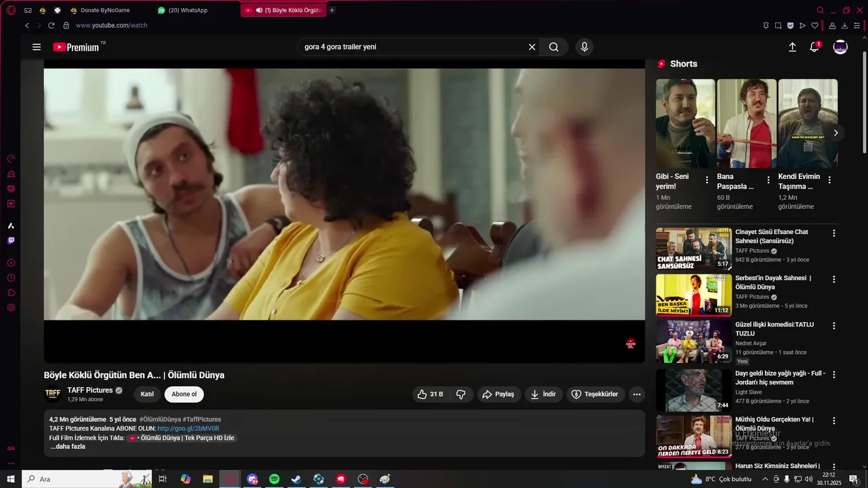Open the Kendi Evimin Taşınma short

click(x=808, y=123)
